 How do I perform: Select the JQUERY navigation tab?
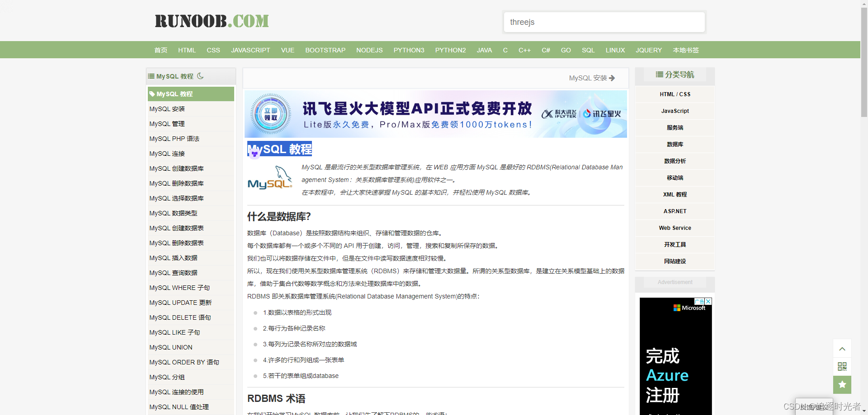(x=649, y=50)
